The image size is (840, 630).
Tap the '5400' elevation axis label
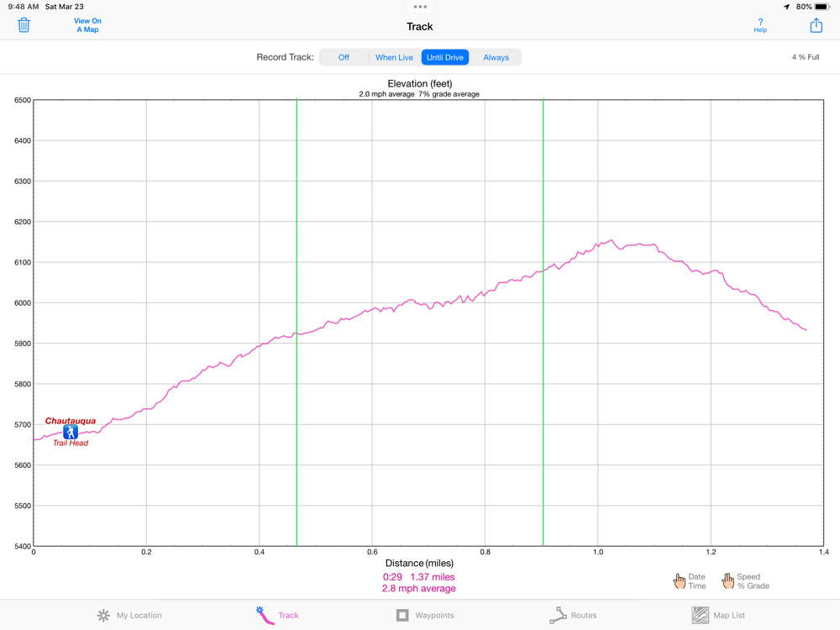click(x=23, y=547)
